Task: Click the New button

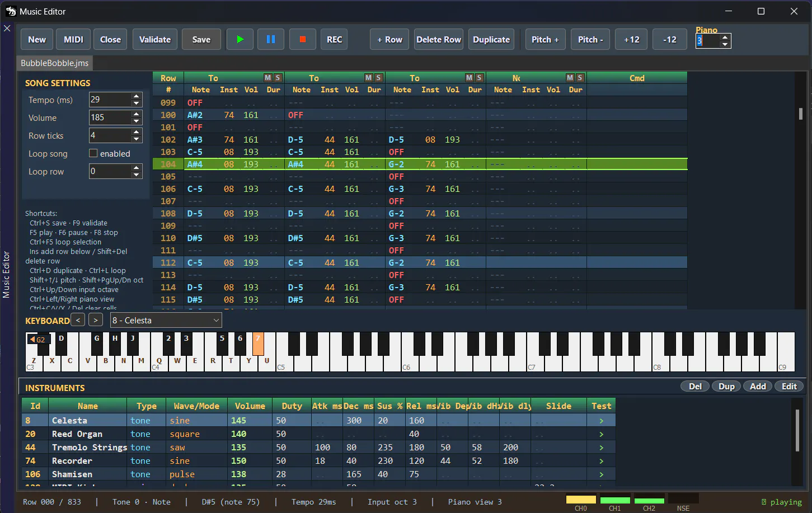Action: [x=37, y=40]
